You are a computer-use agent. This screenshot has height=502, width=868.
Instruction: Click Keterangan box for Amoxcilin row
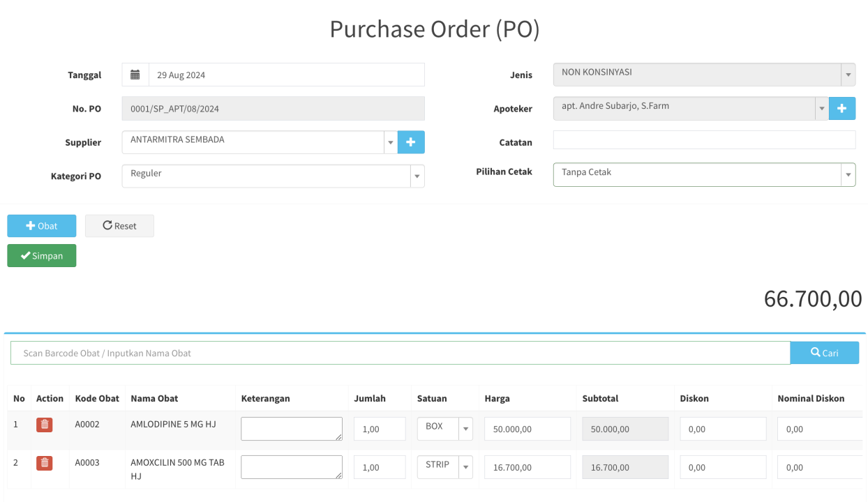[x=292, y=467]
